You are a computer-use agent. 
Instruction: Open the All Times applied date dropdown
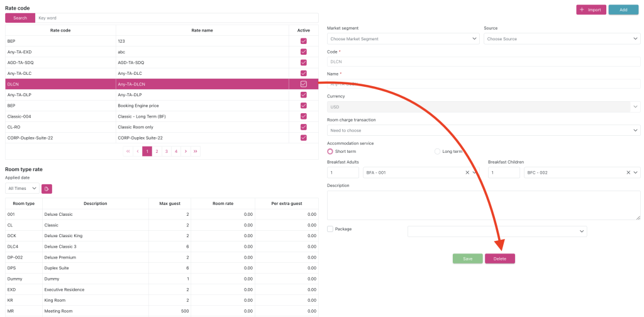(x=21, y=189)
